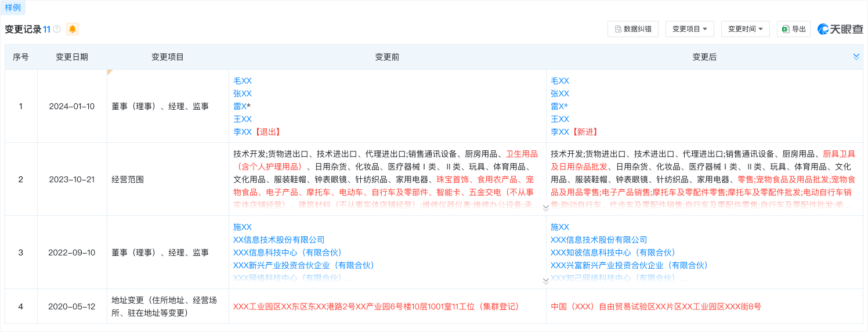Screen dimensions: 868x332
Task: Export the records with 导出 button
Action: point(794,29)
